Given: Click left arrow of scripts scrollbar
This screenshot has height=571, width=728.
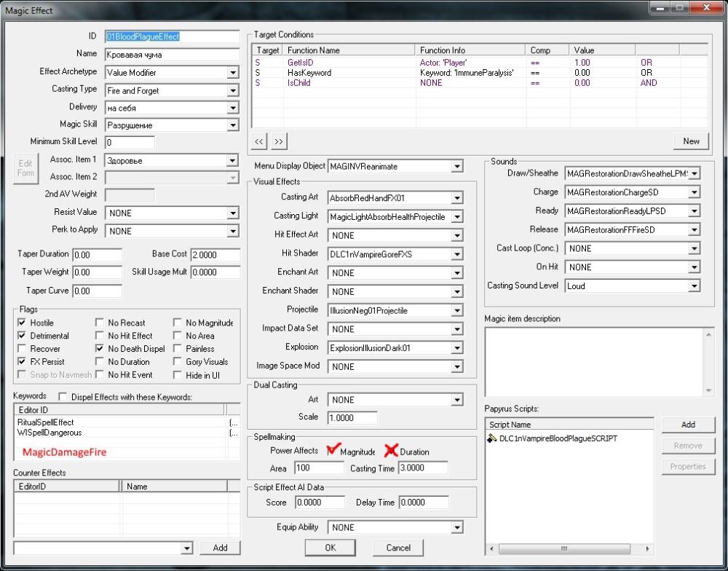Looking at the screenshot, I should coord(491,548).
